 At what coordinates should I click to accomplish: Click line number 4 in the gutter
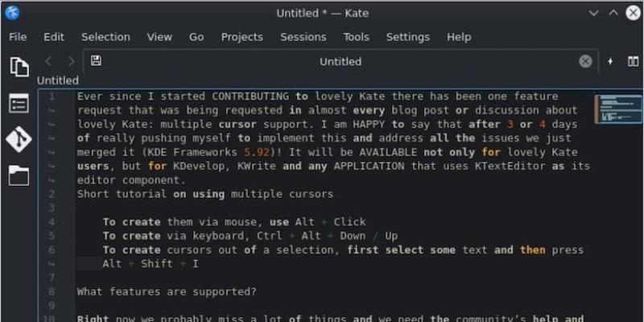click(x=52, y=222)
